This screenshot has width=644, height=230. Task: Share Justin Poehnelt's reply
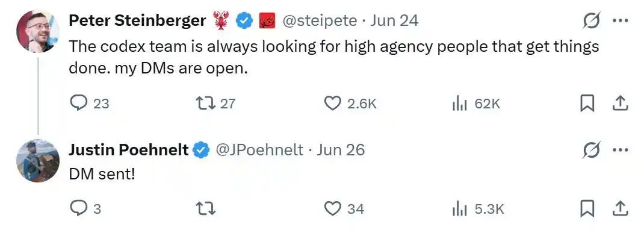click(620, 209)
